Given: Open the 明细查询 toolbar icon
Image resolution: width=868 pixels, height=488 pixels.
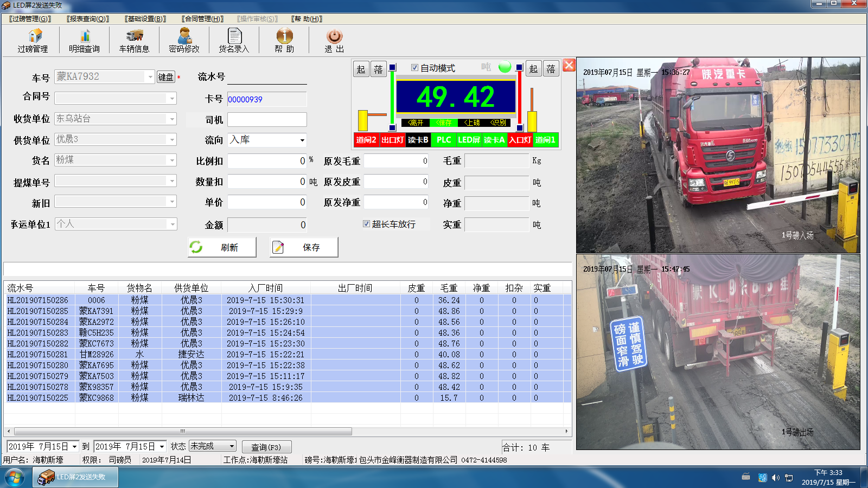Looking at the screenshot, I should pos(84,41).
